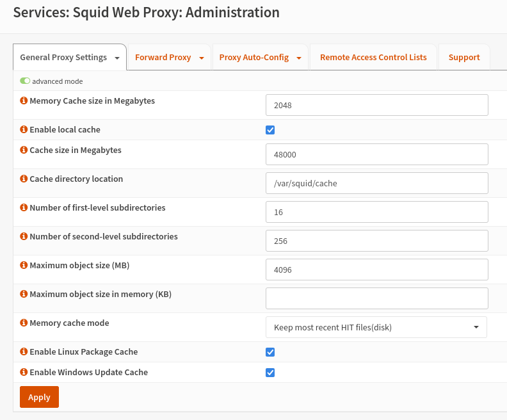The image size is (507, 420).
Task: Open help icon for Cache size in Megabytes
Action: point(24,150)
